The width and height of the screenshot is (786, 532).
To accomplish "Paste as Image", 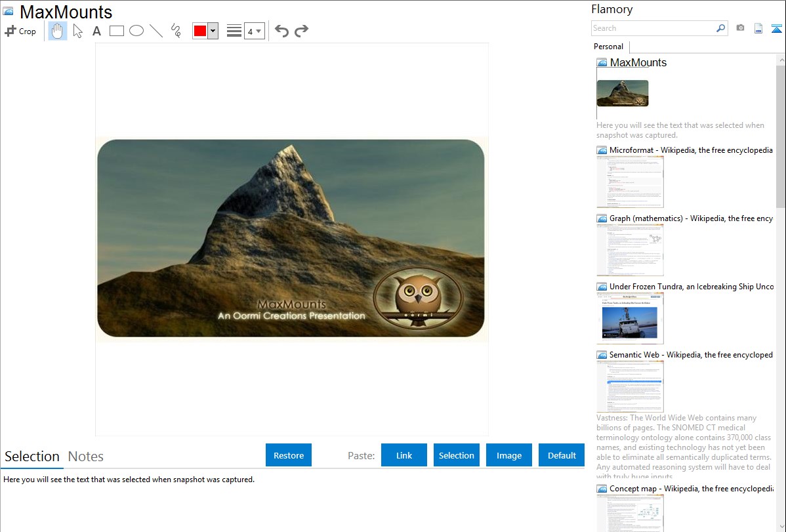I will (x=508, y=455).
